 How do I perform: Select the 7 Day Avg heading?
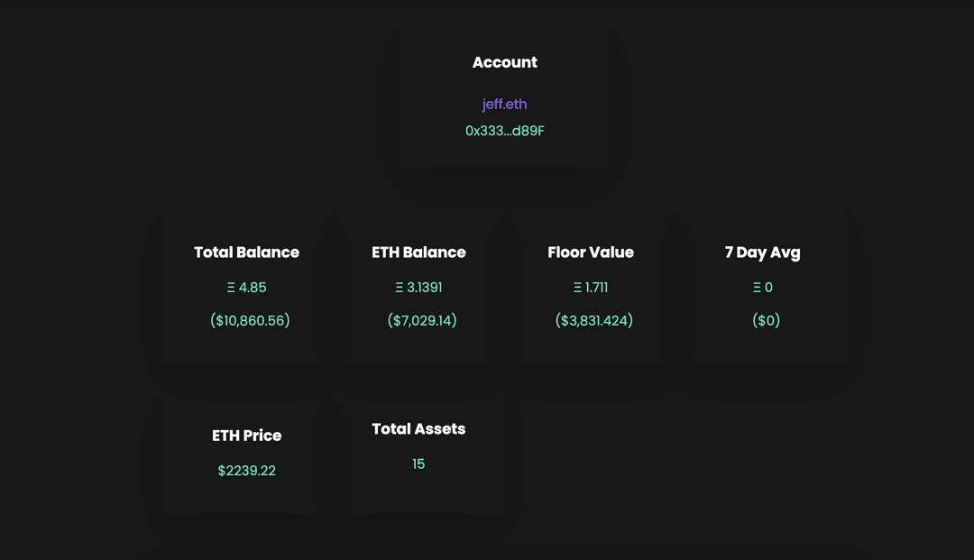pyautogui.click(x=762, y=252)
